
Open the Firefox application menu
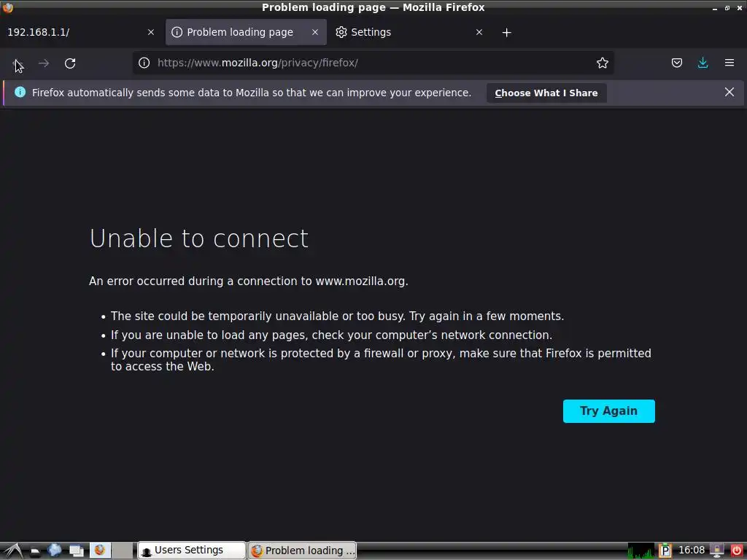tap(729, 63)
